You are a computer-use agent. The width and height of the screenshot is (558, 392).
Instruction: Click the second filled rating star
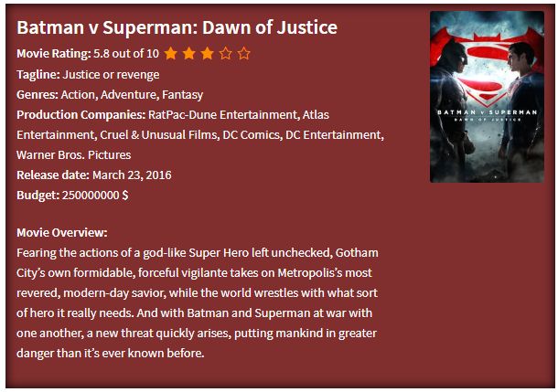(189, 54)
